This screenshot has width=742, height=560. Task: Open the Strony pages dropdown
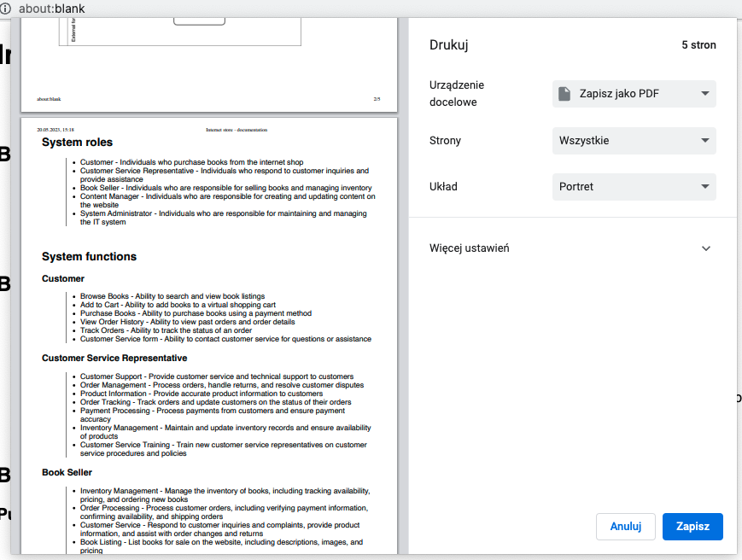pyautogui.click(x=634, y=141)
